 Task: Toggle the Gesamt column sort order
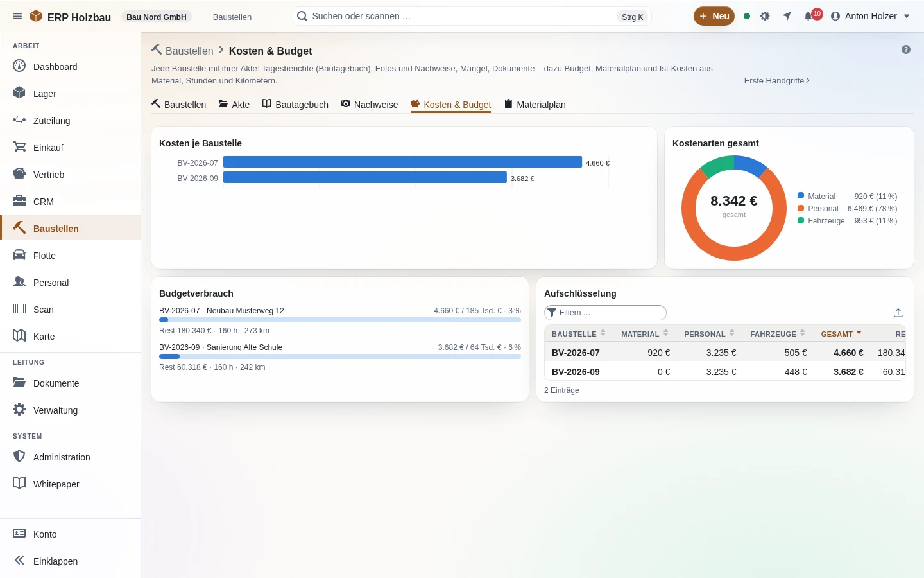(841, 334)
